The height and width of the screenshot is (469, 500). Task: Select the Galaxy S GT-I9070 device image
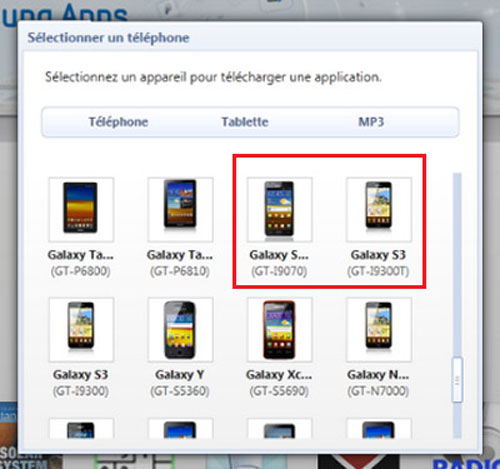coord(279,209)
